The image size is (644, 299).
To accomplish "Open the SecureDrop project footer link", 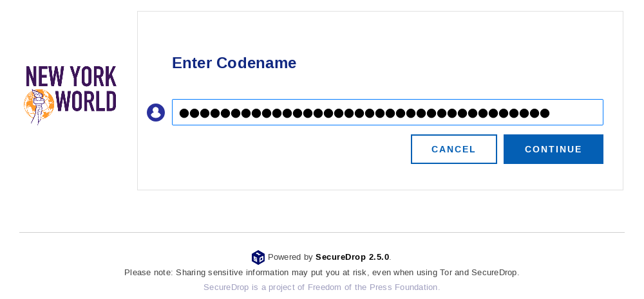I will click(x=321, y=287).
